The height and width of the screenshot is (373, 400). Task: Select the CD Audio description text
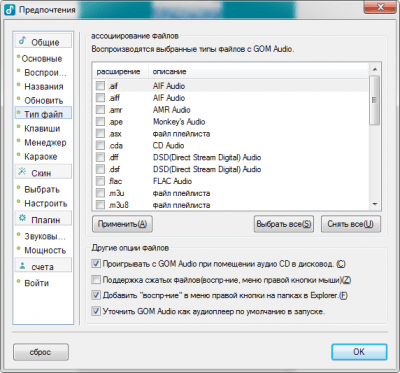point(169,146)
